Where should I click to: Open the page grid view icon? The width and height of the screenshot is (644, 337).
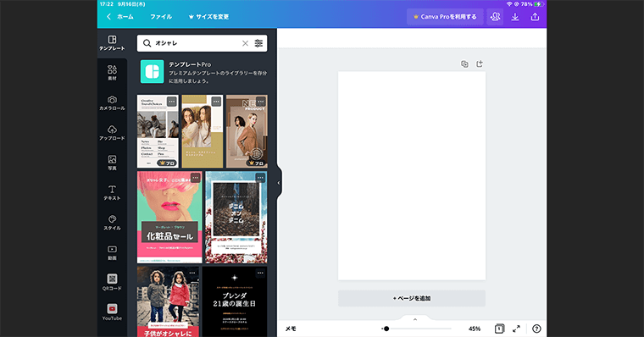pos(499,329)
